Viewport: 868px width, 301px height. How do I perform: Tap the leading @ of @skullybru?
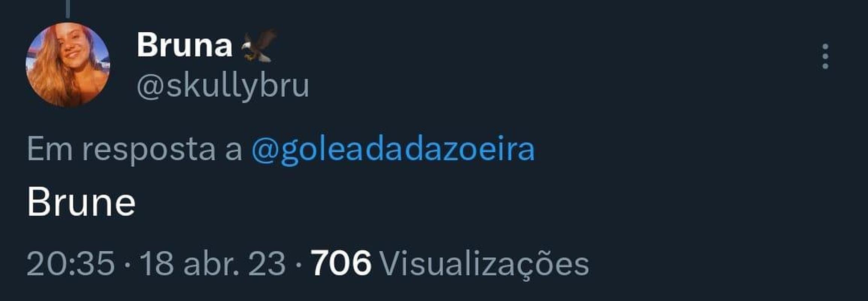click(150, 87)
